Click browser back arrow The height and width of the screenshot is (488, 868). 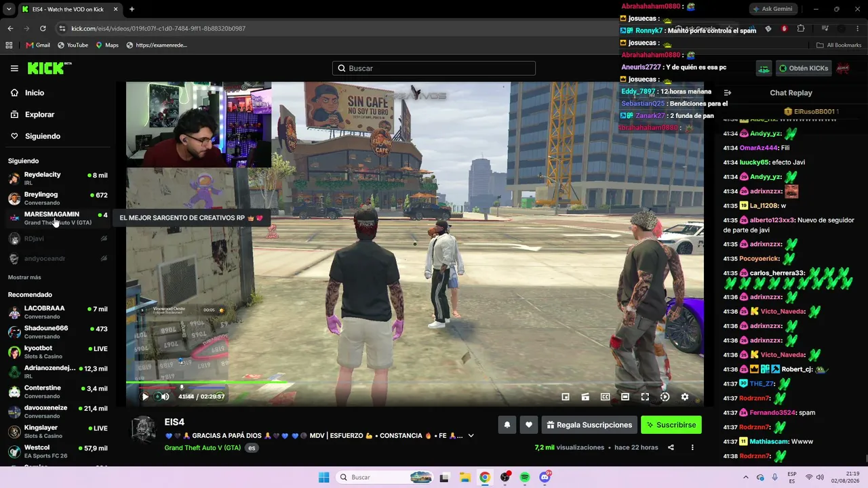(x=10, y=28)
